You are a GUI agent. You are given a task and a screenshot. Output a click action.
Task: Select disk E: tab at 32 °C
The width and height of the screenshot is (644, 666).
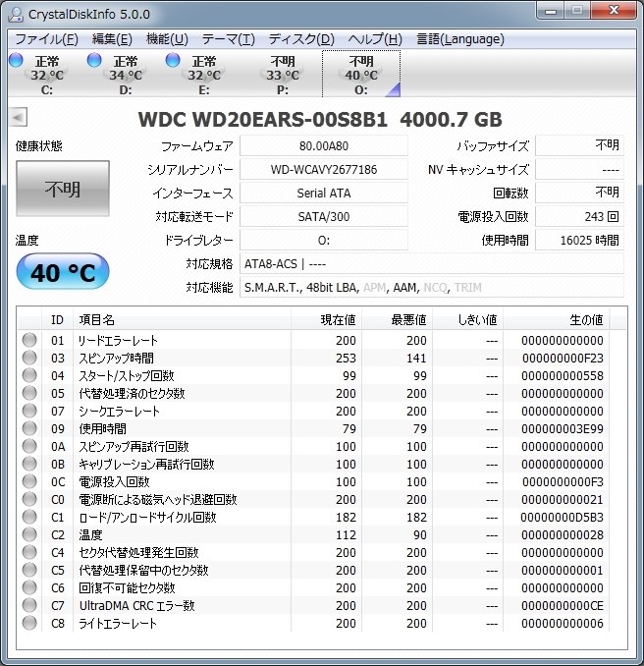[x=204, y=74]
